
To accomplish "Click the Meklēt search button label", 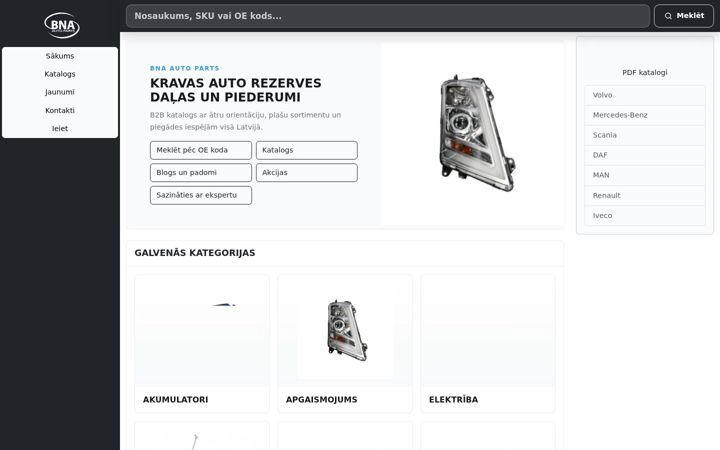I will pyautogui.click(x=690, y=16).
